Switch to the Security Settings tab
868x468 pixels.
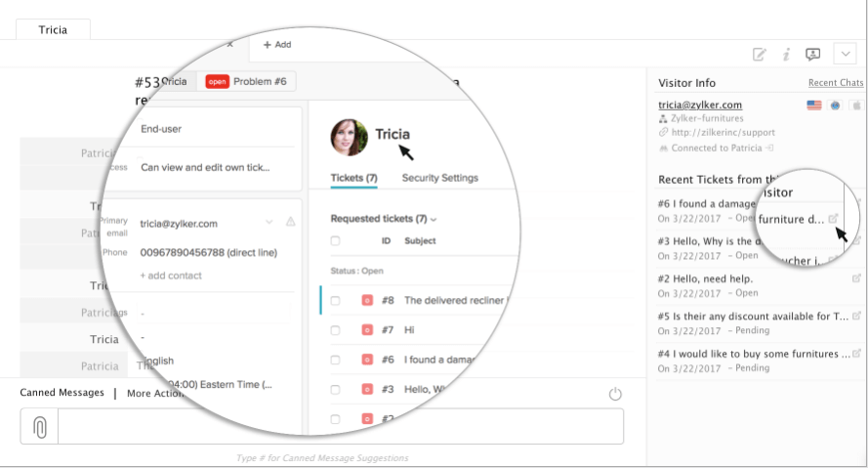tap(439, 178)
